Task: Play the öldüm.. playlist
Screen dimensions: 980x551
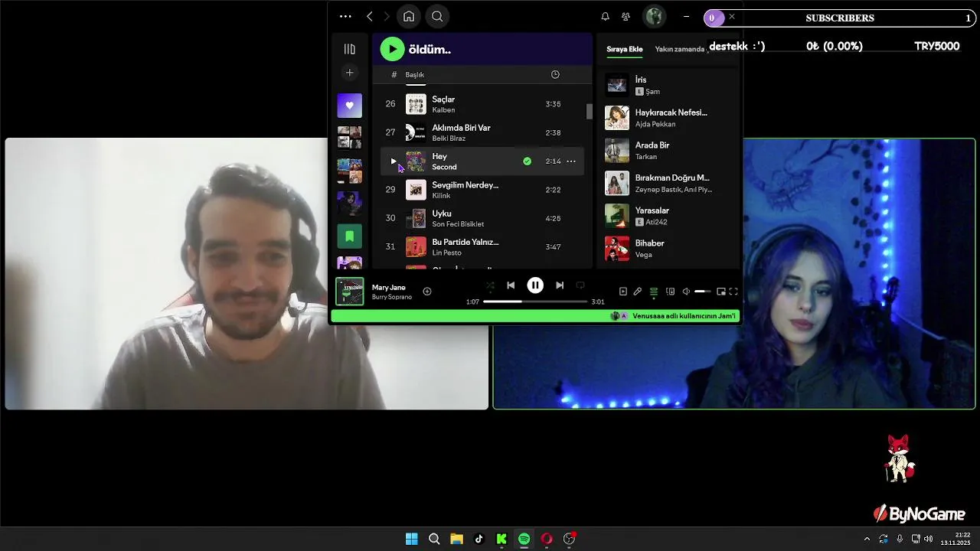Action: pos(392,49)
